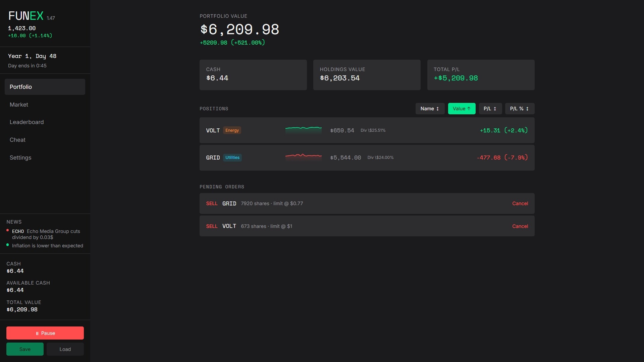Click the VOLT sparkline chart
The image size is (644, 362).
(x=303, y=130)
